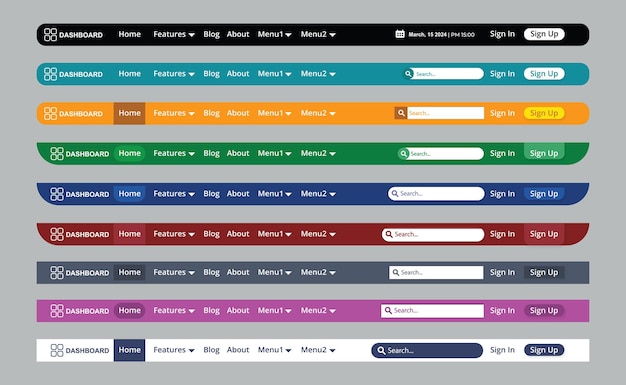Click Sign Up in gray navbar

(544, 272)
